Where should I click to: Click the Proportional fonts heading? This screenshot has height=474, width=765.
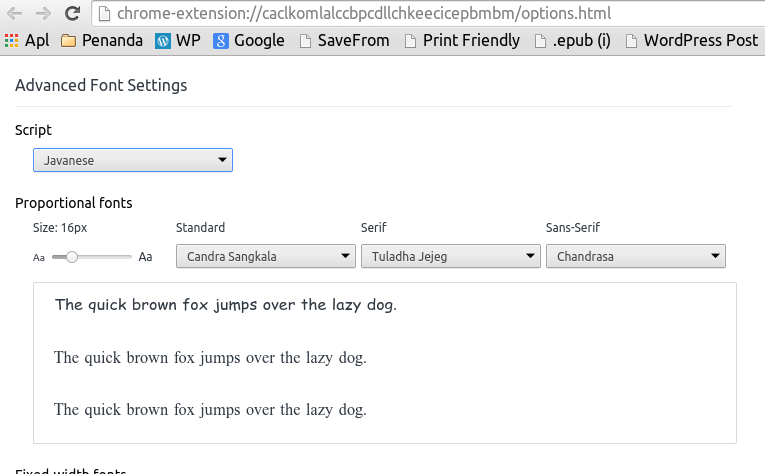click(x=74, y=203)
